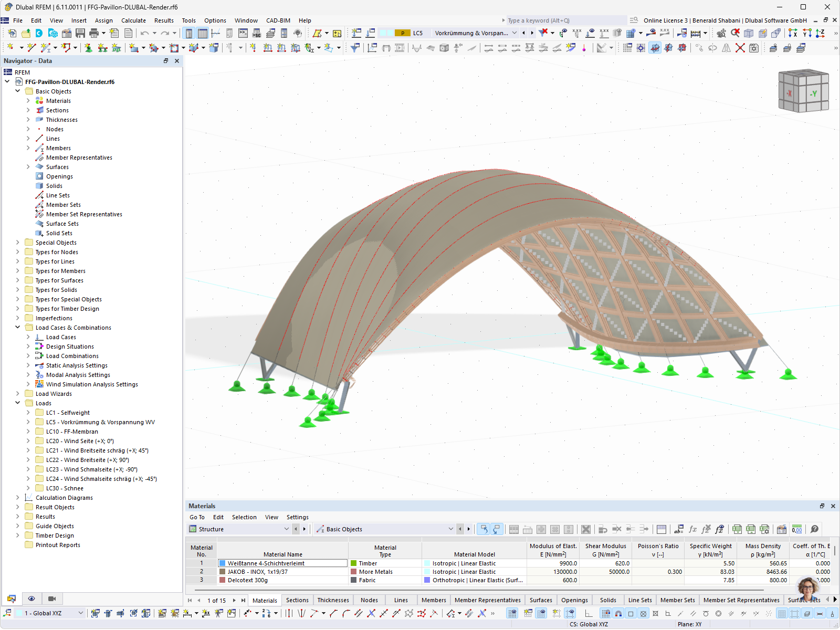Click the record video camera icon below the navigator

(x=51, y=598)
